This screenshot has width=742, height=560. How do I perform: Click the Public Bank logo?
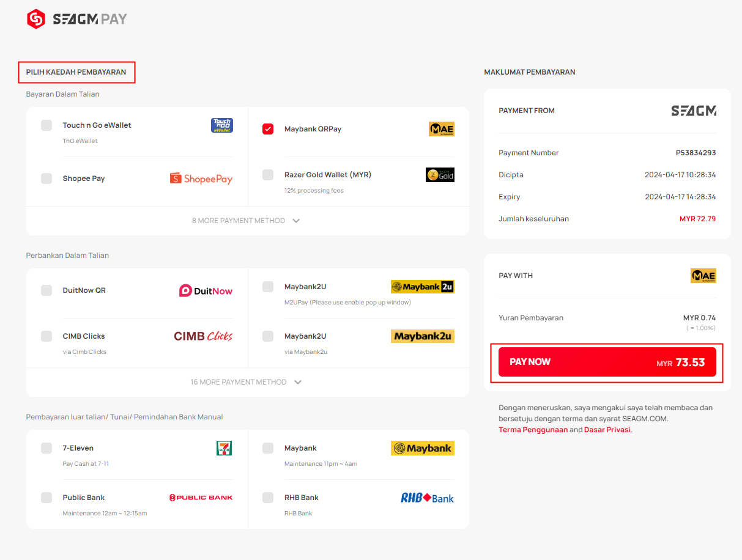coord(201,498)
